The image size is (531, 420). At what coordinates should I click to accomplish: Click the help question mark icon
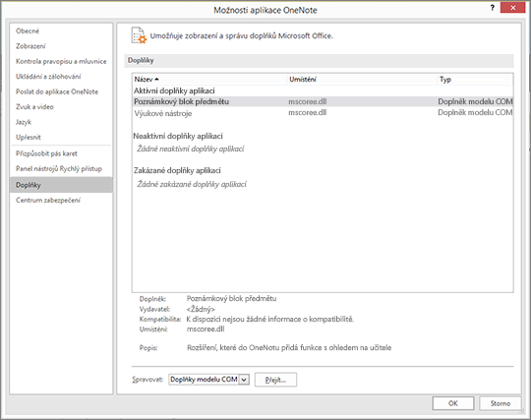coord(492,8)
